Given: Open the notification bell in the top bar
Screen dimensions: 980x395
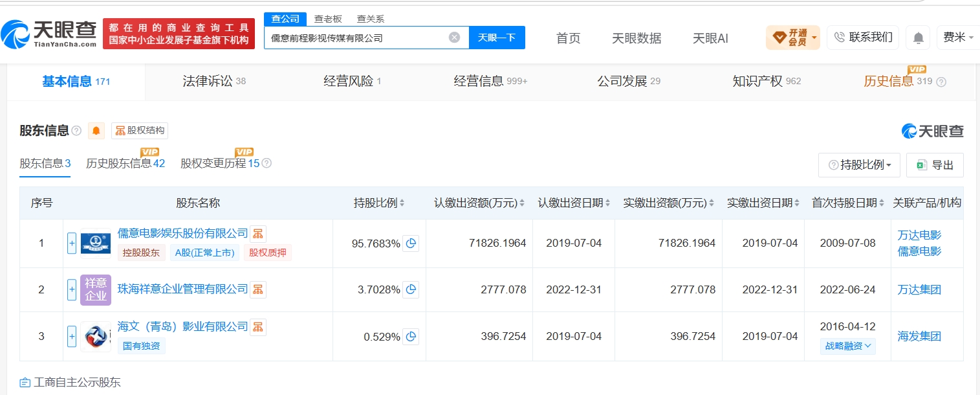Looking at the screenshot, I should point(918,38).
